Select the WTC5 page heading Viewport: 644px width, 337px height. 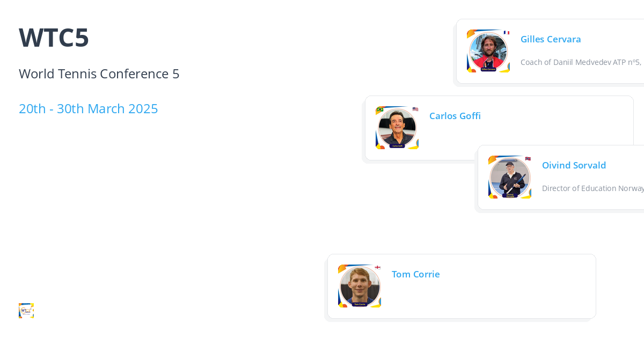coord(54,38)
